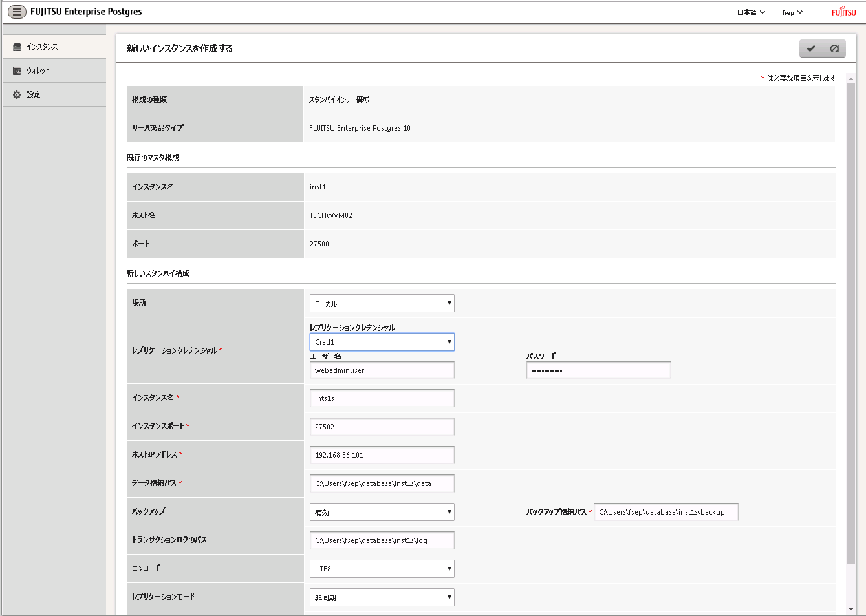866x616 pixels.
Task: Click the FUJITSU Enterprise Postgres title
Action: [x=86, y=12]
